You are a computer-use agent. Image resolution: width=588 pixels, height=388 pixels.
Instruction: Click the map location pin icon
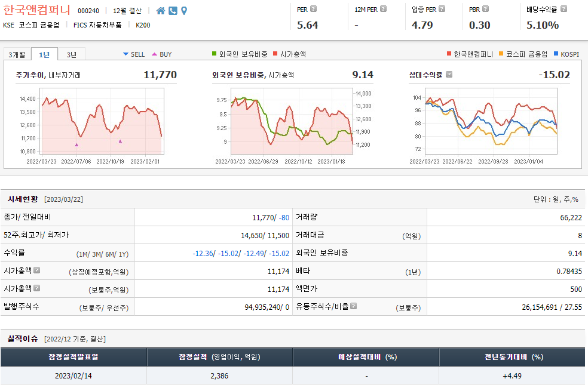click(184, 11)
